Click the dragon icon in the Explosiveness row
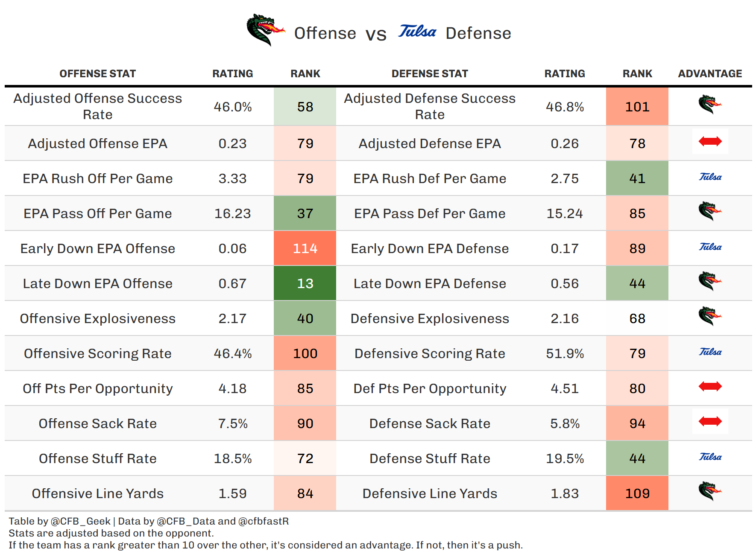Image resolution: width=756 pixels, height=560 pixels. tap(710, 316)
